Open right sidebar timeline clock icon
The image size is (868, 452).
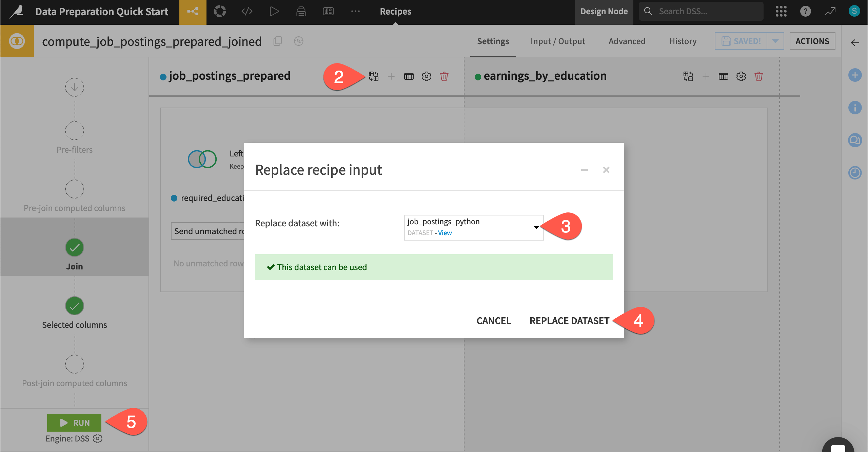(855, 173)
